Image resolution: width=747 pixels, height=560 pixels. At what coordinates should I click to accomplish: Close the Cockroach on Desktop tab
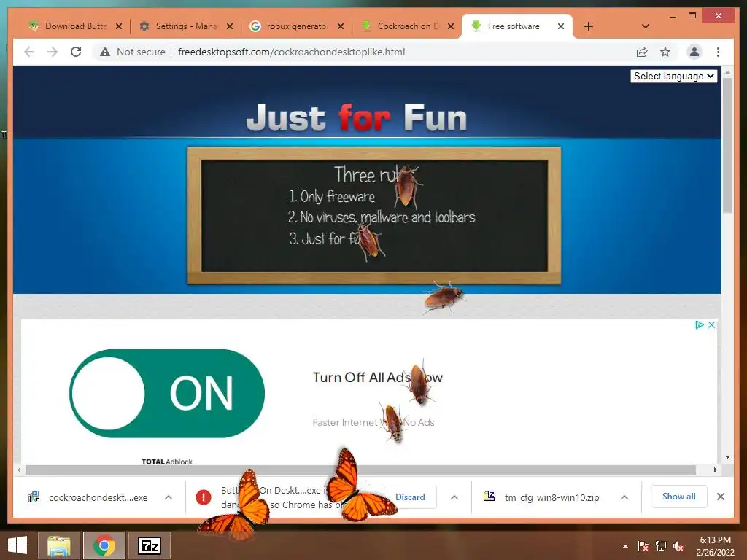pos(451,26)
